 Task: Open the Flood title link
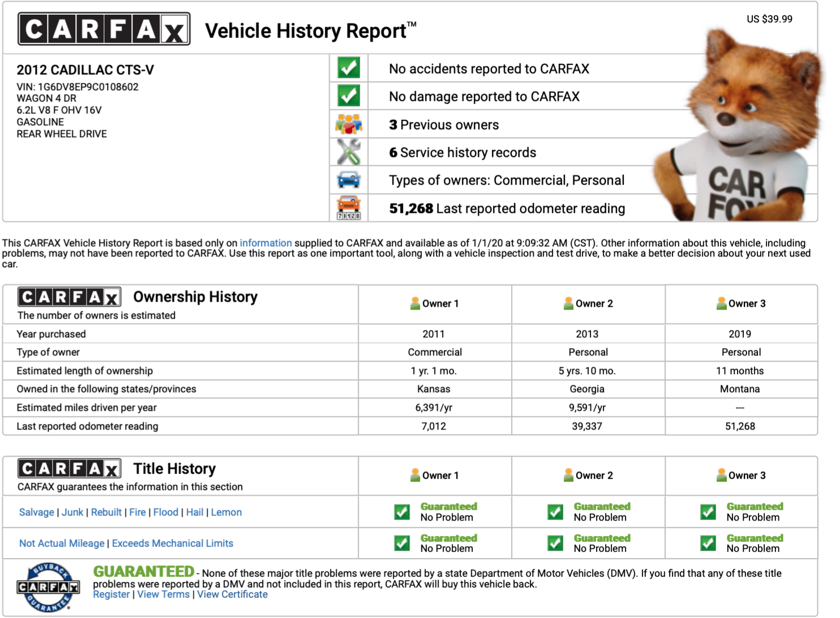point(166,512)
